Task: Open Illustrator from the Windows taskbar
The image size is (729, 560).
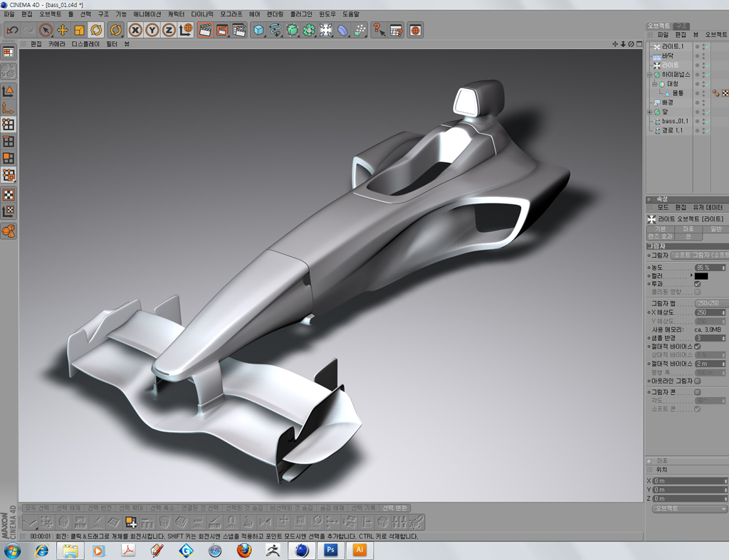Action: 360,550
